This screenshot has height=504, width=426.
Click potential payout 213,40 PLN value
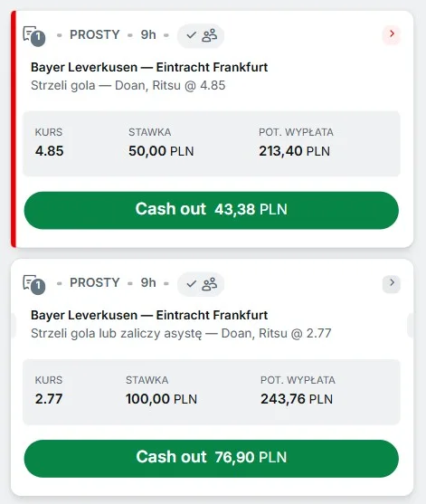(294, 151)
